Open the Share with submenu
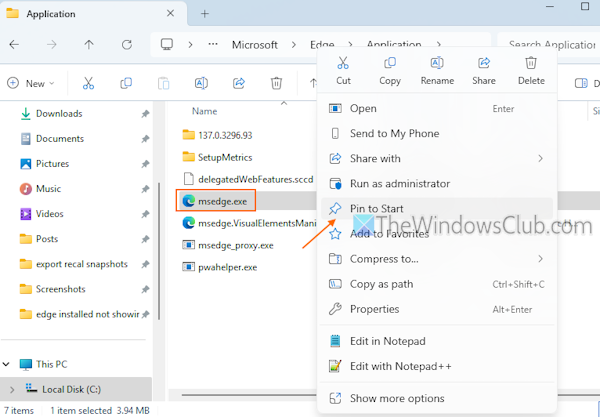600x417 pixels. pyautogui.click(x=437, y=158)
